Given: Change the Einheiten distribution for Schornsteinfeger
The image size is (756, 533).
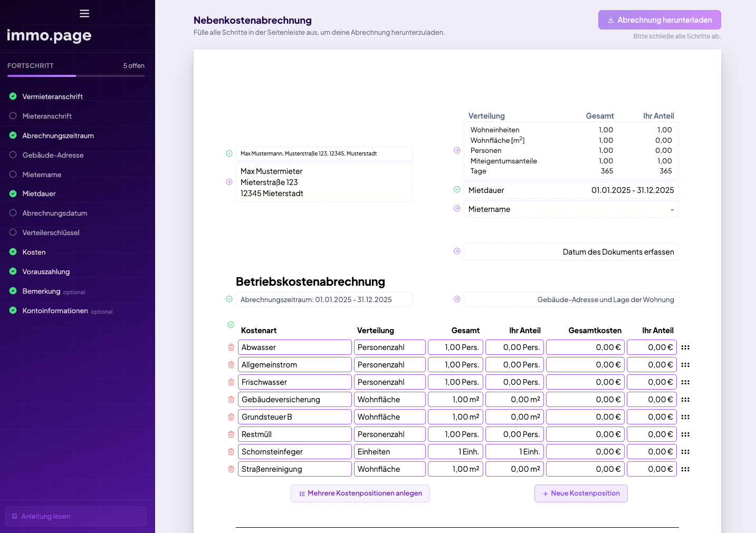Looking at the screenshot, I should point(389,451).
